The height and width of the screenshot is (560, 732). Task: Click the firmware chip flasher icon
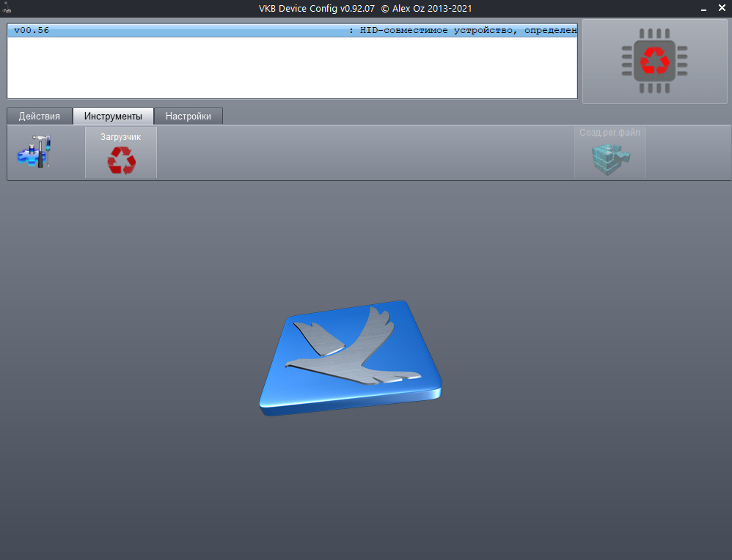point(654,61)
